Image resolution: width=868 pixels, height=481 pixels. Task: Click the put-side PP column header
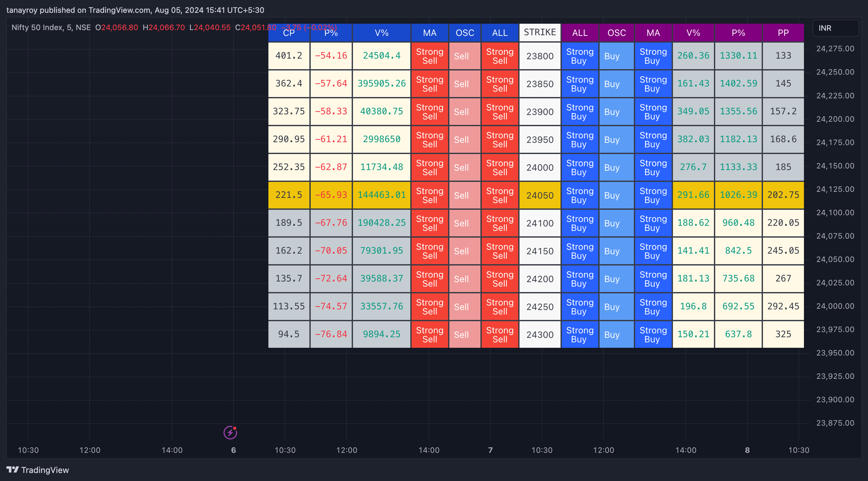(x=783, y=33)
